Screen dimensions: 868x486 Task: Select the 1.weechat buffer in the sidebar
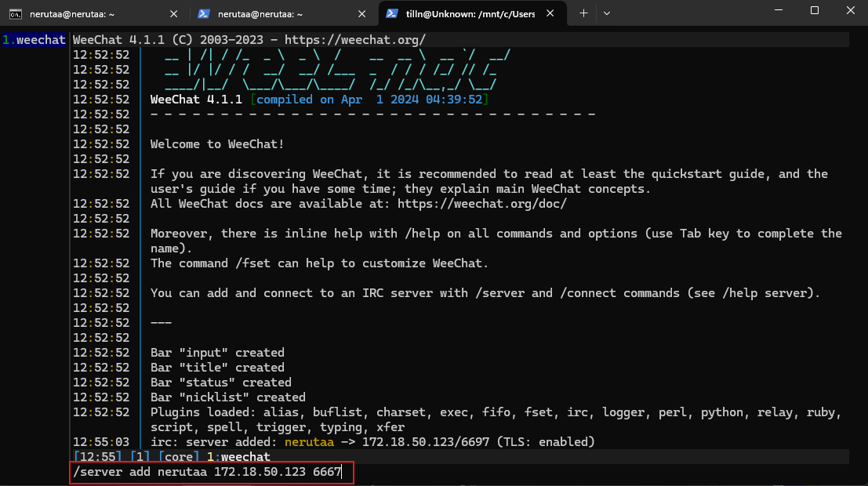[x=34, y=39]
